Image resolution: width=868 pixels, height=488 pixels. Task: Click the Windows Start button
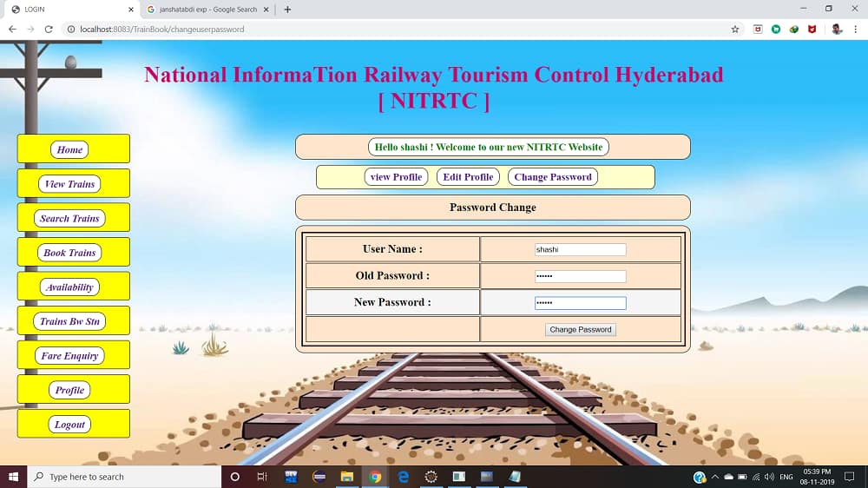coord(14,477)
